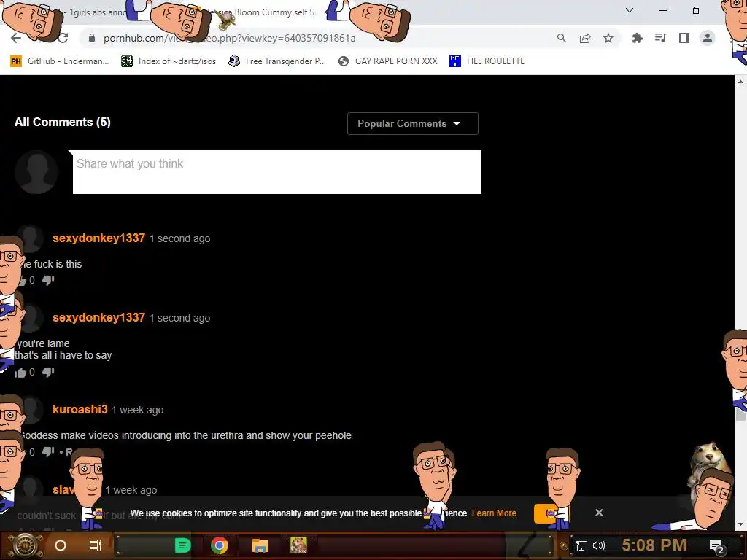Click the lock icon beside the URL
The image size is (747, 560).
(92, 38)
